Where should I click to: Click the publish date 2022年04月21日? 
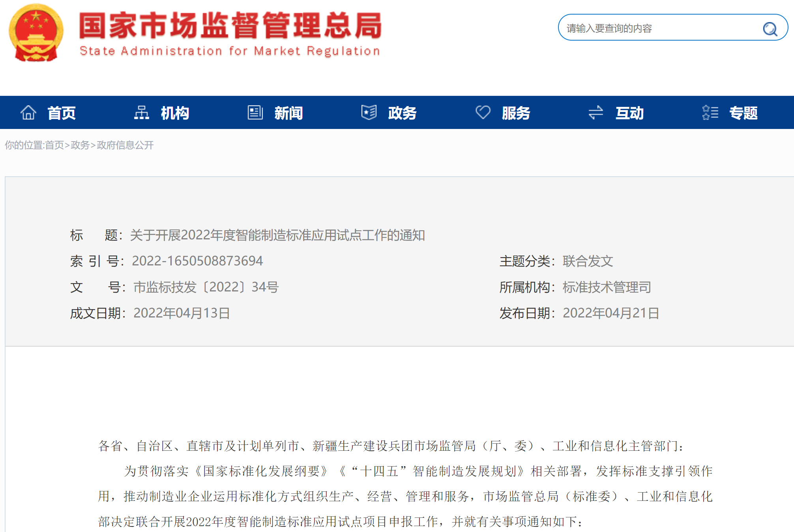(x=611, y=313)
